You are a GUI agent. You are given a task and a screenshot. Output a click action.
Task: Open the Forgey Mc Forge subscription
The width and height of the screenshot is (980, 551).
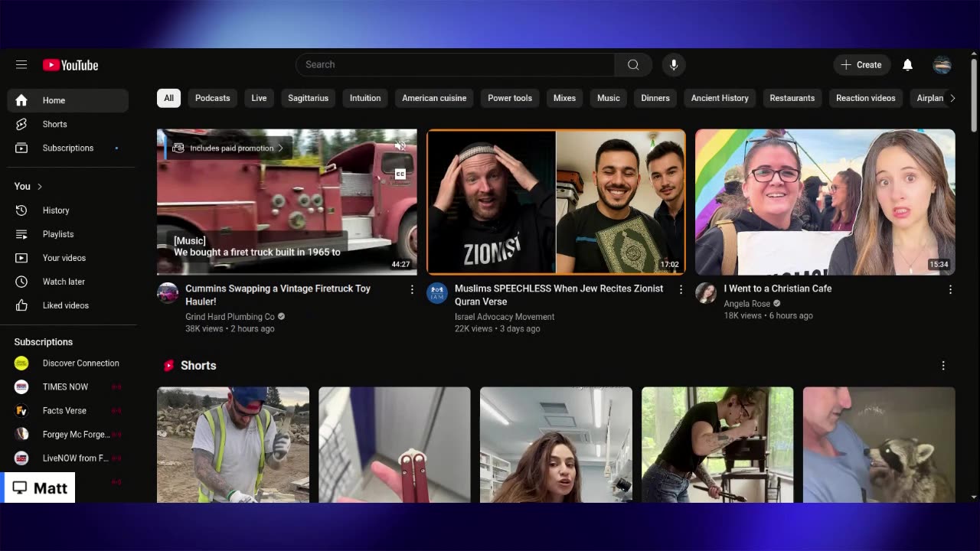[x=68, y=435]
